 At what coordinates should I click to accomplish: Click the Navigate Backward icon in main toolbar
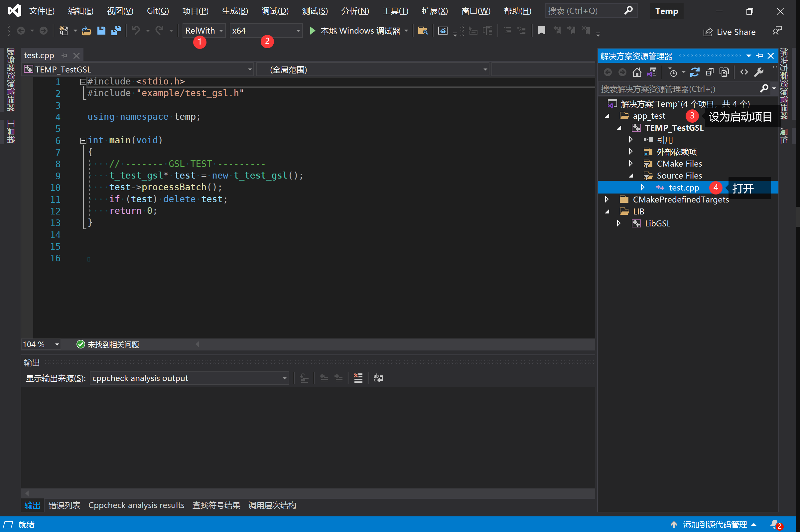click(x=21, y=31)
